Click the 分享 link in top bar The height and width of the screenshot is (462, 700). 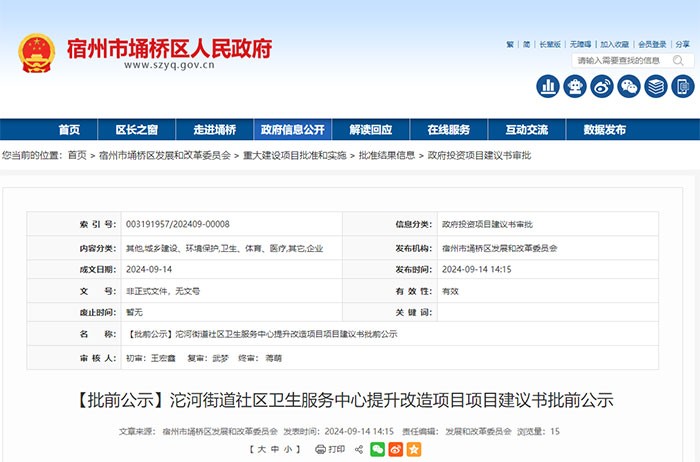coord(682,44)
